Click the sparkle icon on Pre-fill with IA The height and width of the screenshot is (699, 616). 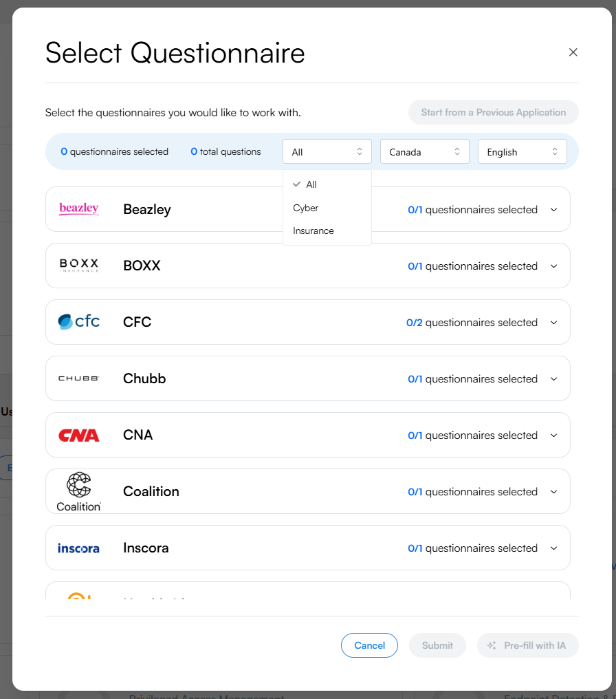tap(492, 645)
